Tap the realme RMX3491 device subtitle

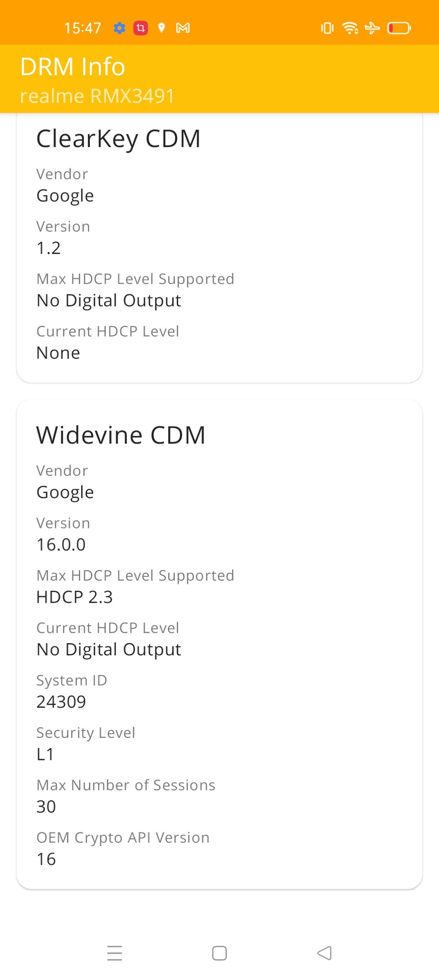click(97, 96)
